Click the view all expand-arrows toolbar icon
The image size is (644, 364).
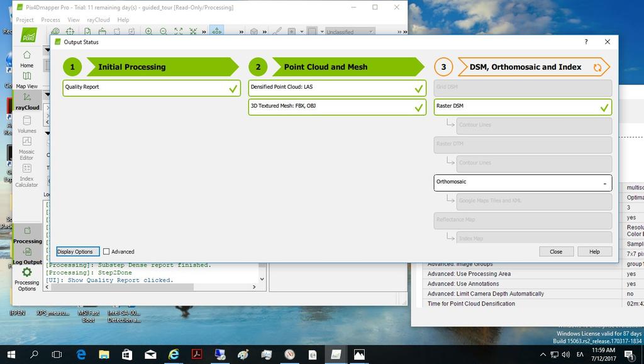[178, 31]
